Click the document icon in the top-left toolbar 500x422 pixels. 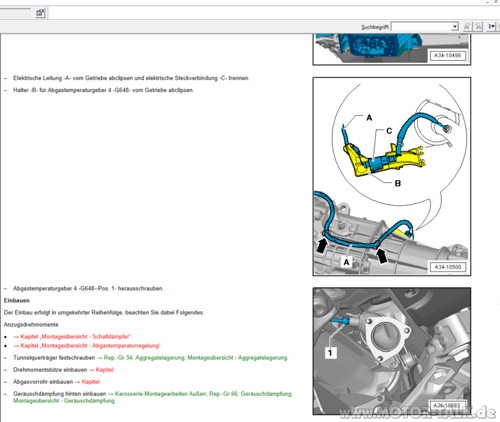40,13
